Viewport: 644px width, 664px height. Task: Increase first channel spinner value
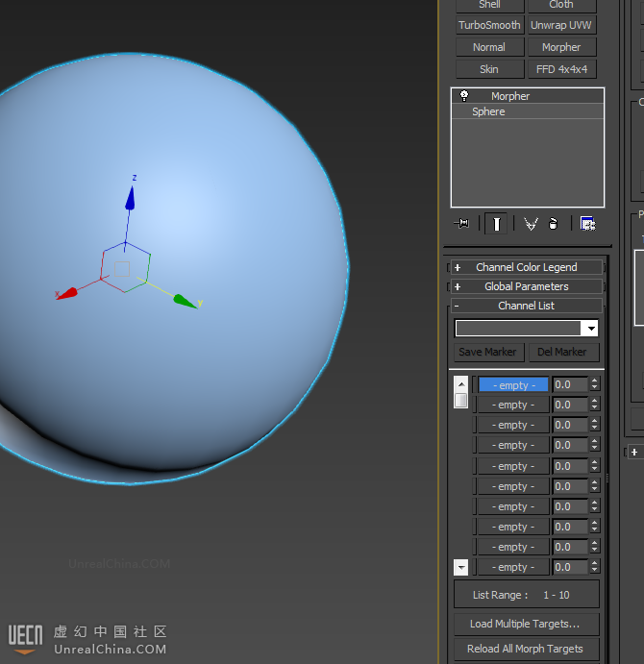click(594, 381)
